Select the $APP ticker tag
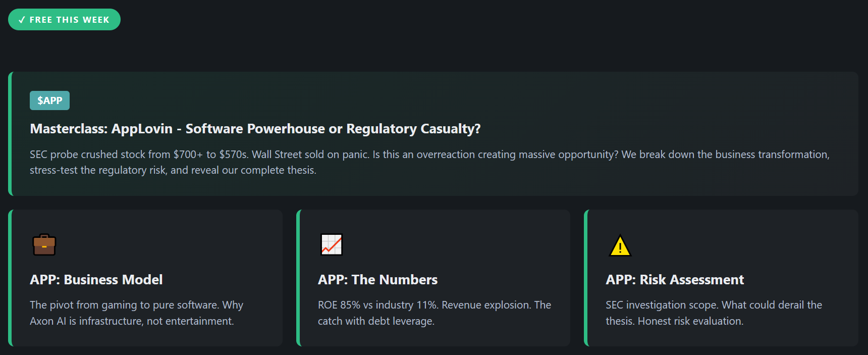 point(49,100)
